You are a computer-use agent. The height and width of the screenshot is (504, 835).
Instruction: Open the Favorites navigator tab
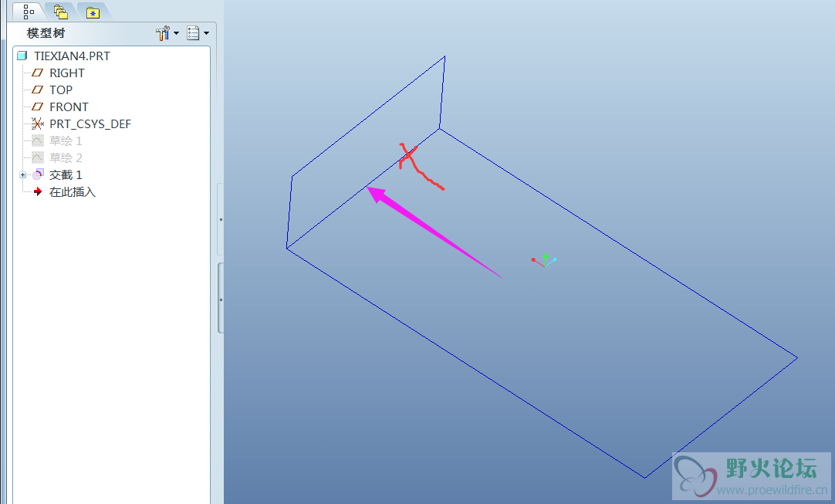pyautogui.click(x=93, y=12)
